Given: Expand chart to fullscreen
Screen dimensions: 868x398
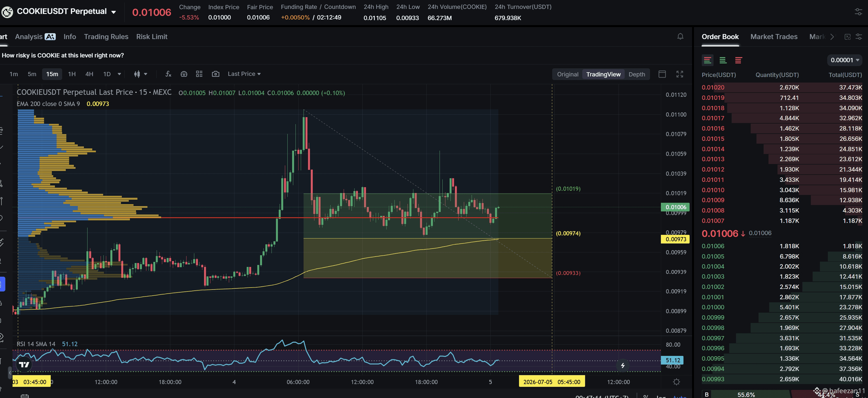Looking at the screenshot, I should [x=680, y=74].
